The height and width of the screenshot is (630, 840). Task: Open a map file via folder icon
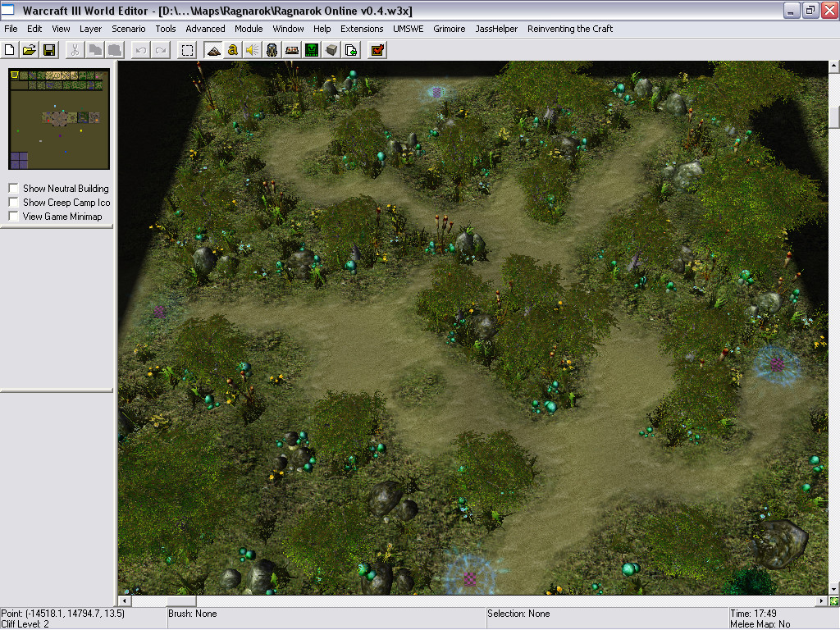click(x=30, y=50)
